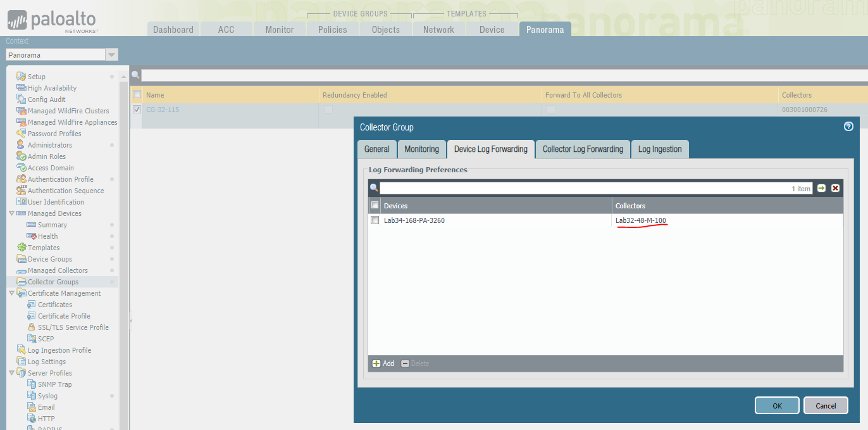The height and width of the screenshot is (430, 868).
Task: Click the Certificates icon
Action: coord(32,305)
